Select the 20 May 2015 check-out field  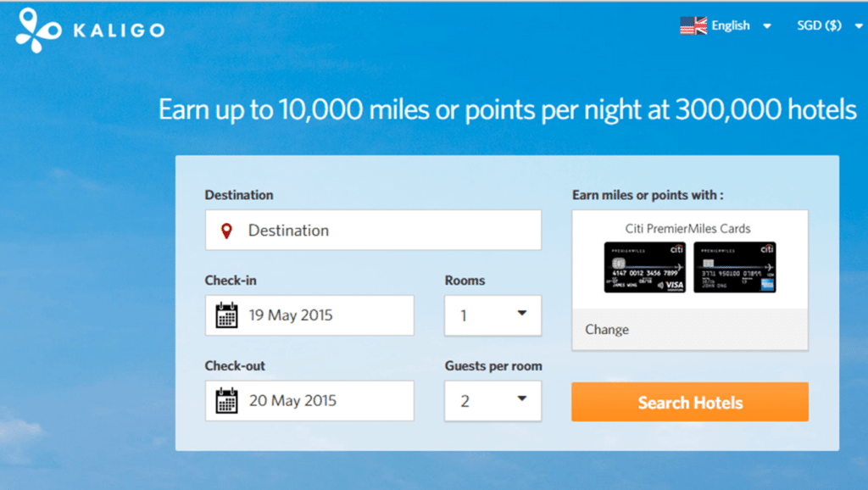[309, 400]
